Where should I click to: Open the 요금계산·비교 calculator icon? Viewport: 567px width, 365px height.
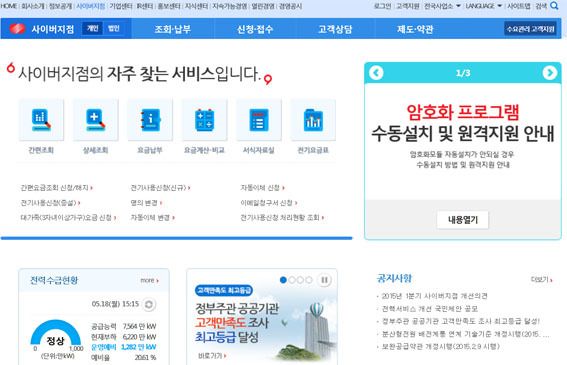tap(205, 120)
